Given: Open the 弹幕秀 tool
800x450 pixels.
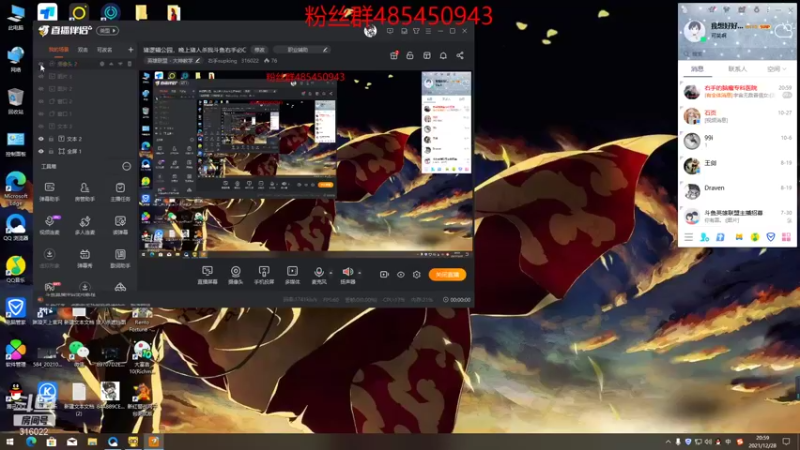Looking at the screenshot, I should 85,258.
